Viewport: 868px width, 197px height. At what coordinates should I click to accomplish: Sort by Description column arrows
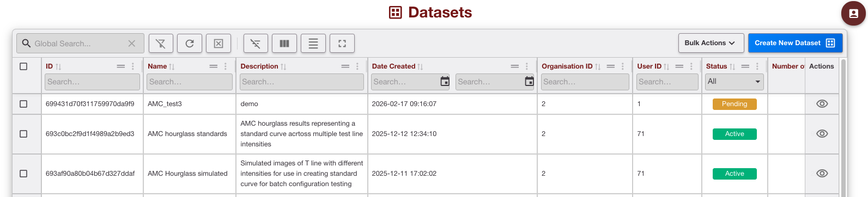coord(283,66)
